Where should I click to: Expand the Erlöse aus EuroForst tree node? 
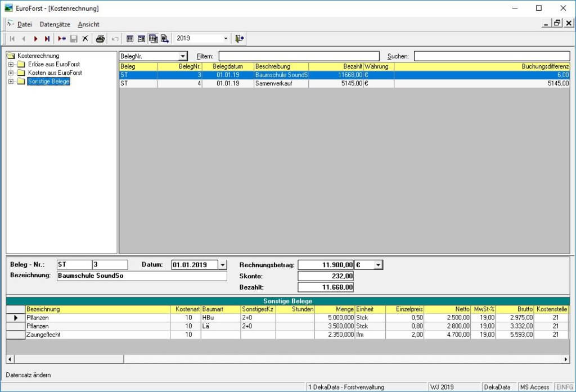point(11,64)
